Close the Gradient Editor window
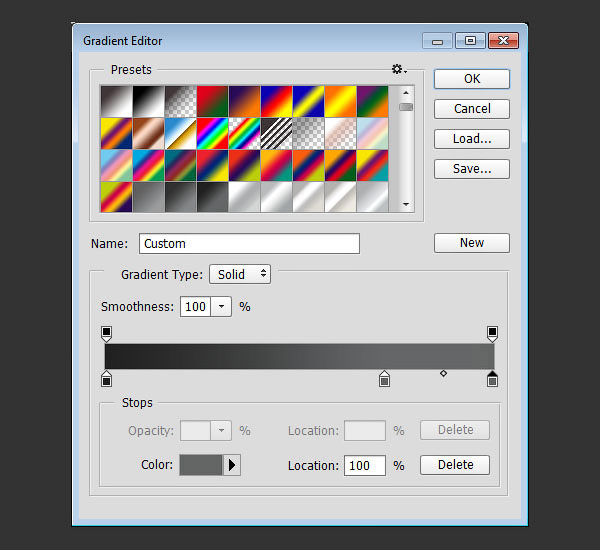Viewport: 600px width, 550px height. (x=504, y=41)
